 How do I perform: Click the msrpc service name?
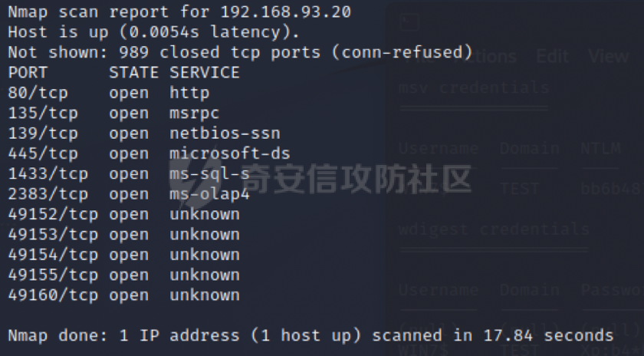tap(194, 114)
